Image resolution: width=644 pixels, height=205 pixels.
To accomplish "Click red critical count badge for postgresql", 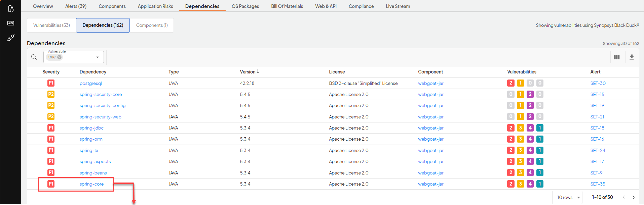I will coord(511,83).
